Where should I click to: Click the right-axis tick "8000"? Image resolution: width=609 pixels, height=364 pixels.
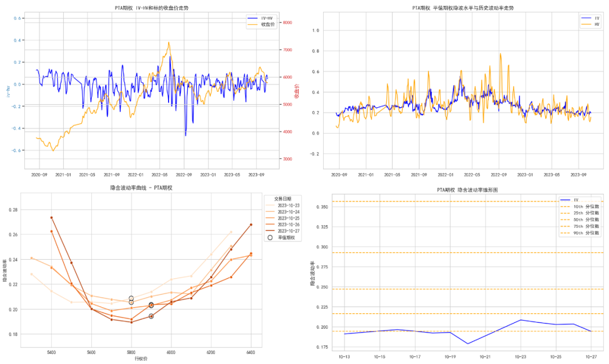coord(288,23)
